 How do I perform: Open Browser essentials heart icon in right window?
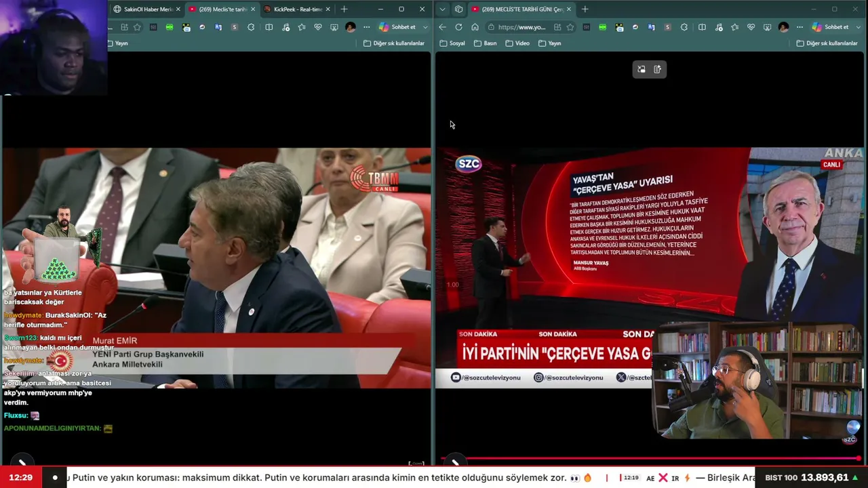tap(751, 27)
